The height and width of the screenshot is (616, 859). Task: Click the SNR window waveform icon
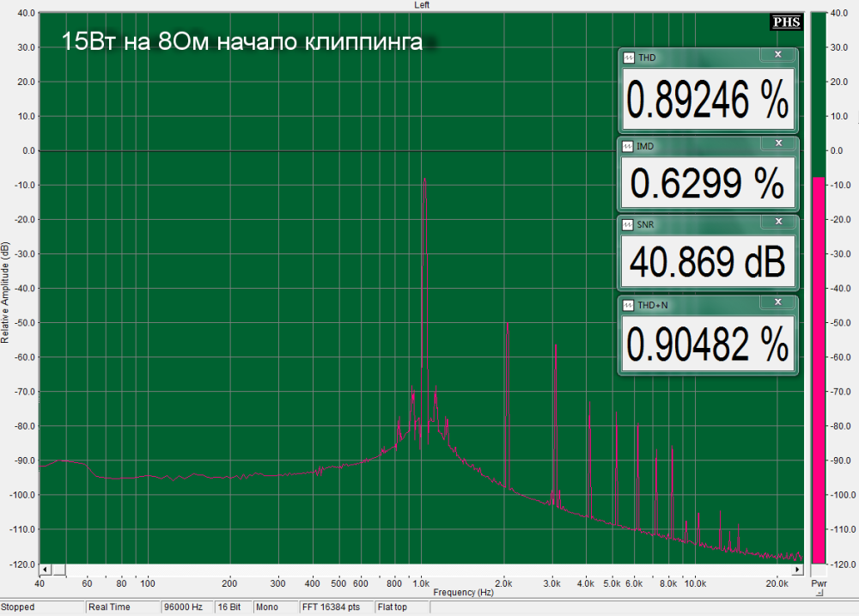(x=628, y=224)
